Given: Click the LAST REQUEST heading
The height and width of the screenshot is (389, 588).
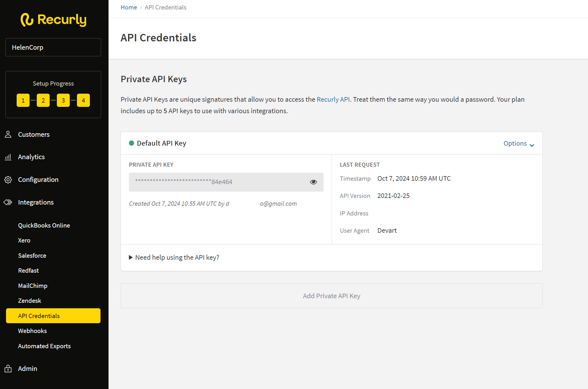Looking at the screenshot, I should (x=360, y=165).
